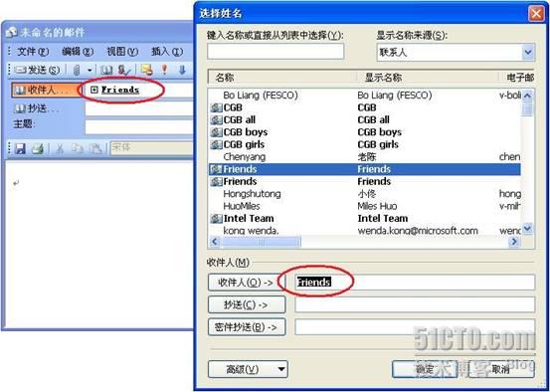Click horizontal scrollbar left arrow
Viewport: 550px width, 392px height.
point(215,242)
